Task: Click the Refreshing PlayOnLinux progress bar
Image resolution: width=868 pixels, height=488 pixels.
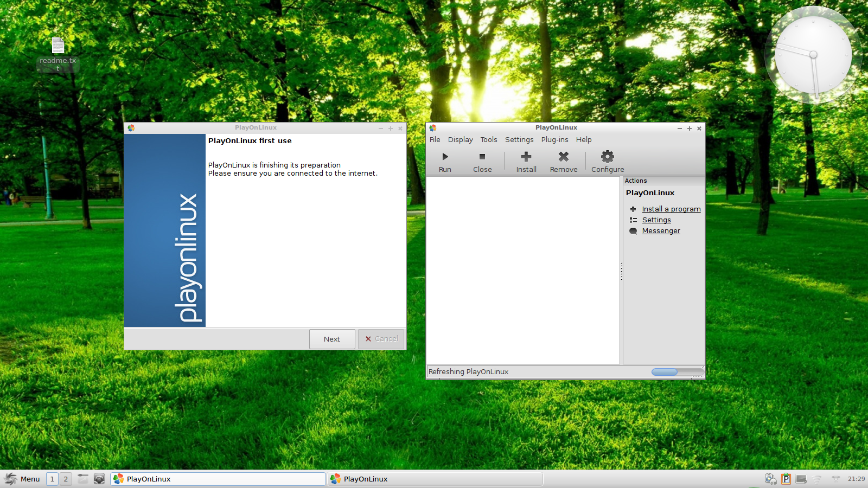Action: click(x=676, y=372)
